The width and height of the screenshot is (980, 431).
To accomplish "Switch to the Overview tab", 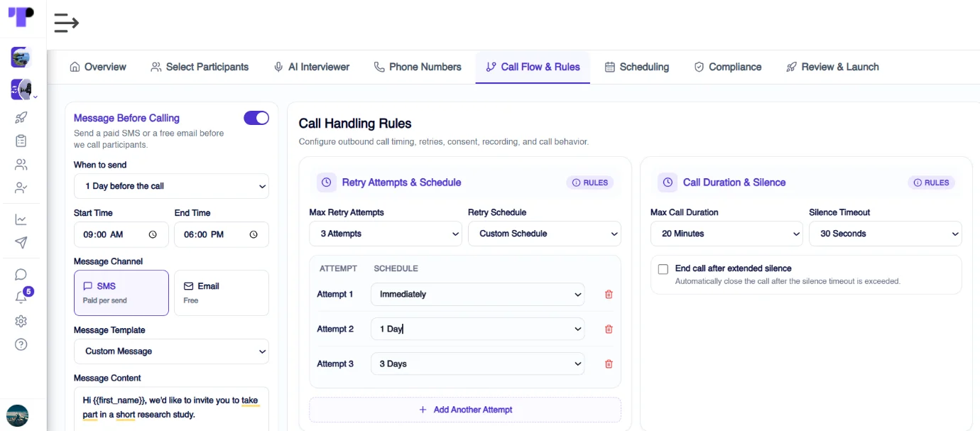I will 98,67.
